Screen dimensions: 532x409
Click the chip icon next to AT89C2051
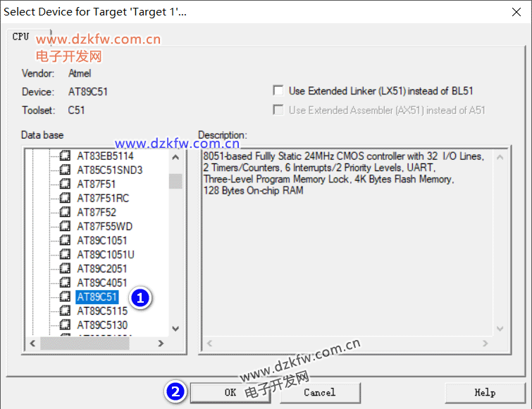(65, 268)
